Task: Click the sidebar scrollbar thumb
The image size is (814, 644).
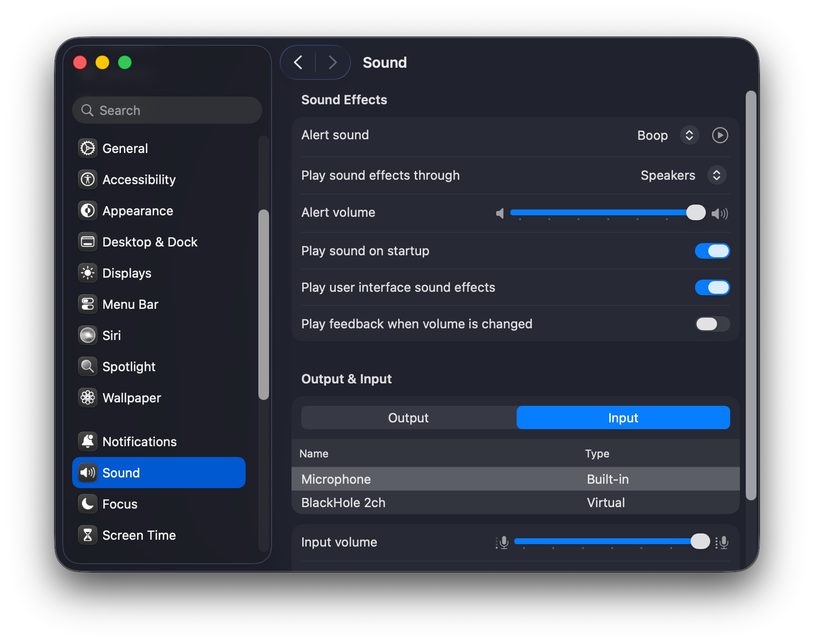Action: point(264,305)
